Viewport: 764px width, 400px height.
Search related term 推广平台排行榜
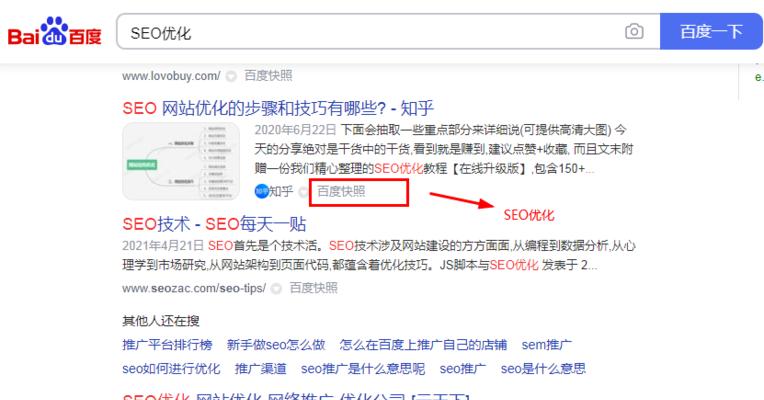tap(167, 345)
